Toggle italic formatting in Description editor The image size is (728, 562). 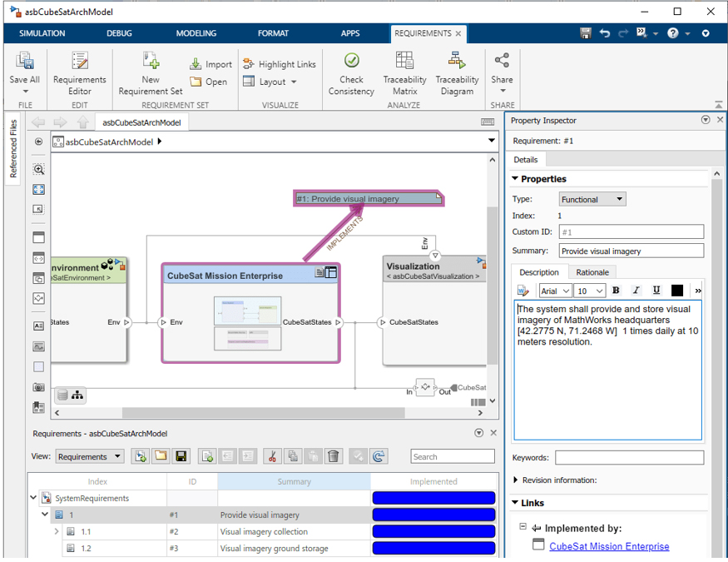tap(636, 291)
